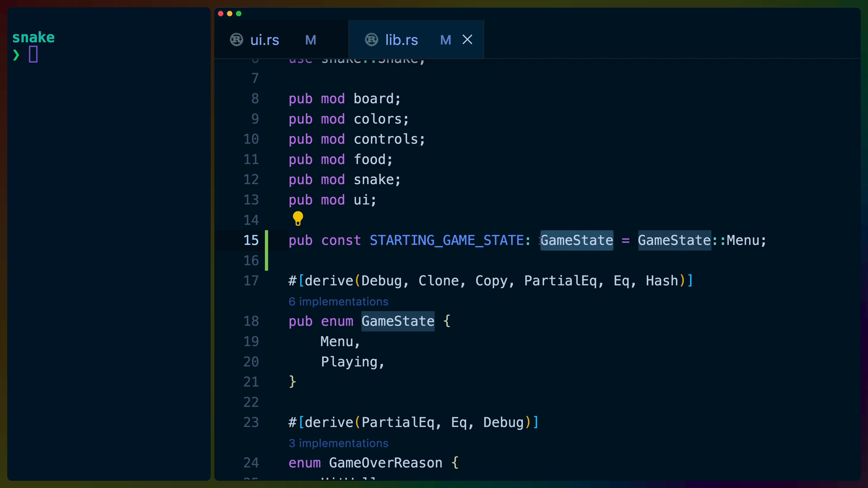Click the Rust logo icon on the lib.rs tab

(372, 39)
